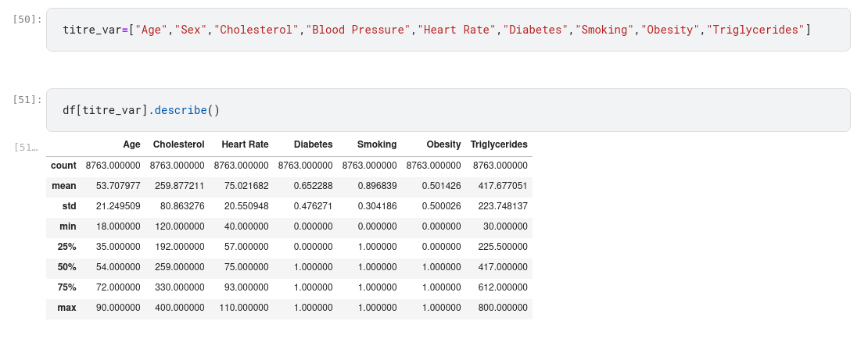Click the Cholesterol column header
Image resolution: width=868 pixels, height=353 pixels.
tap(178, 144)
